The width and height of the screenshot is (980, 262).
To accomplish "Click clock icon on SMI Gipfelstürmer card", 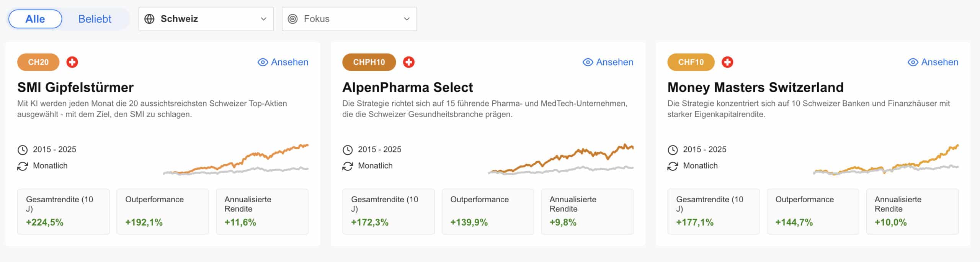I will (23, 150).
